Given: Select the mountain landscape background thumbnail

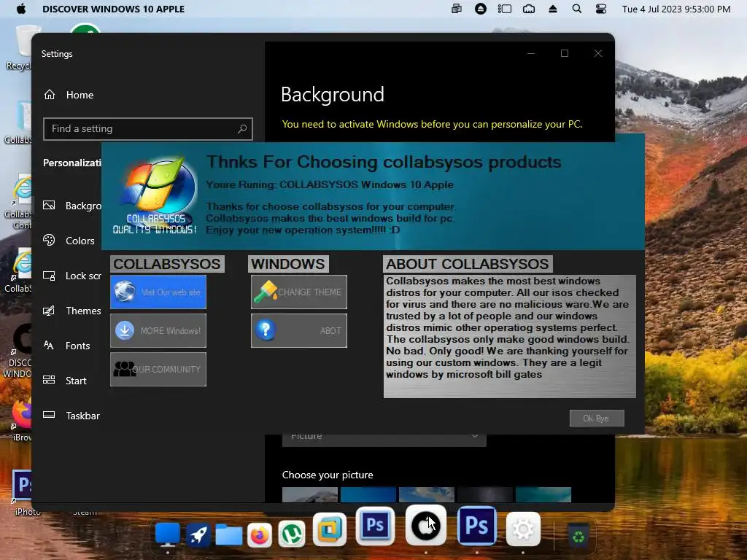Looking at the screenshot, I should point(309,494).
